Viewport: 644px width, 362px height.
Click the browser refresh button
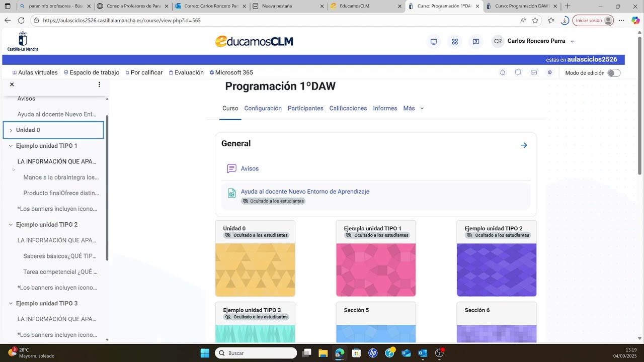point(21,21)
